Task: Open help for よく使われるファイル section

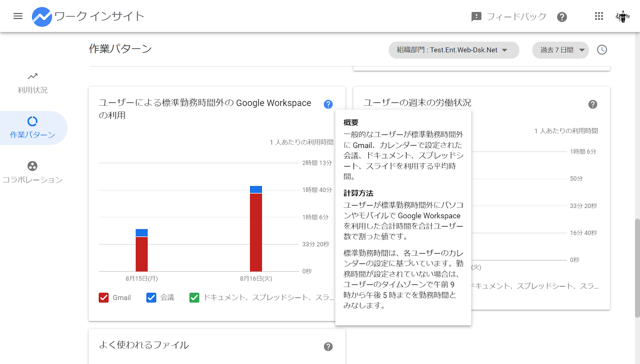Action: coord(328,347)
